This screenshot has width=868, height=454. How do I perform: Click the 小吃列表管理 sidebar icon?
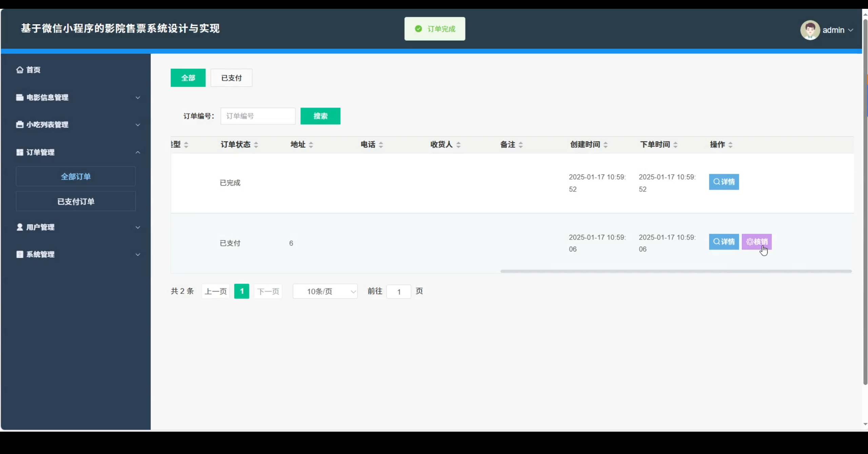pos(20,125)
